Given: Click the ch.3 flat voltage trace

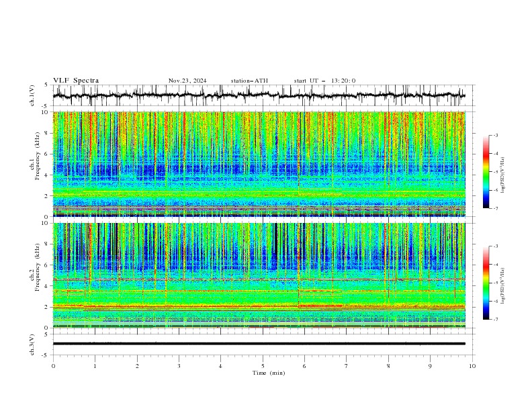Looking at the screenshot, I should tap(259, 344).
